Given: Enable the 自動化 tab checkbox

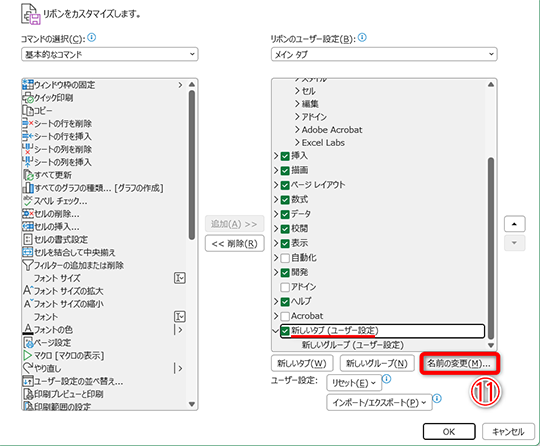Looking at the screenshot, I should point(285,258).
